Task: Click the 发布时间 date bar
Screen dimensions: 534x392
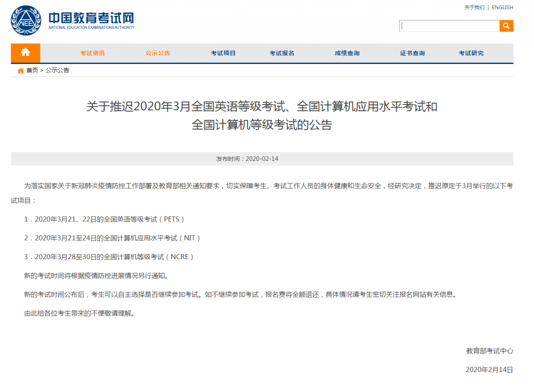Action: [262, 159]
